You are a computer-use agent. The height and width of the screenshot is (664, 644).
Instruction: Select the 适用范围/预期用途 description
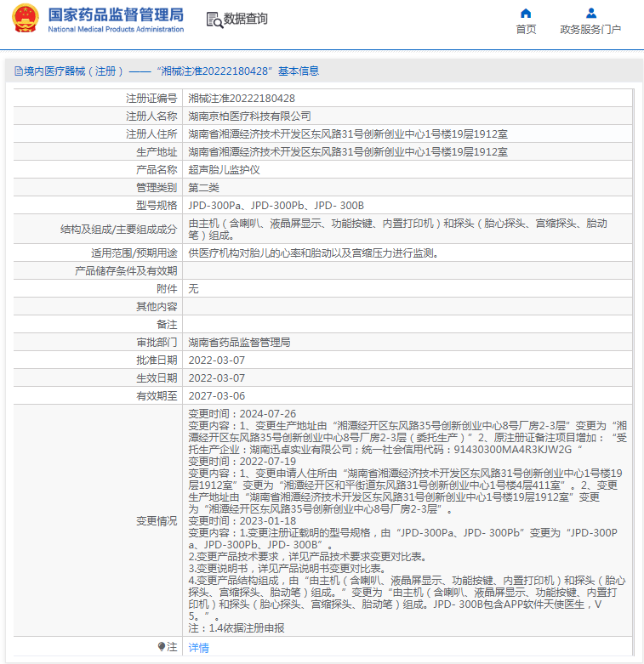click(314, 253)
